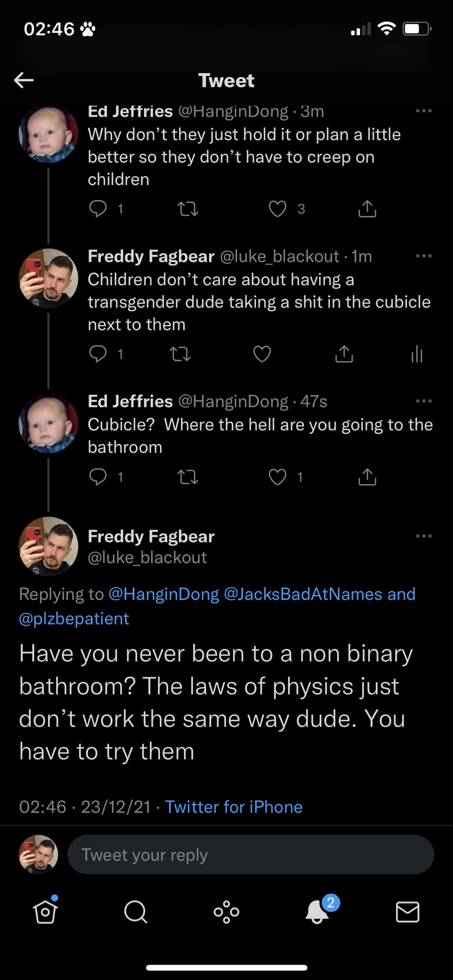Share the "Why don't they just hold it" tweet
The image size is (453, 980).
click(367, 209)
